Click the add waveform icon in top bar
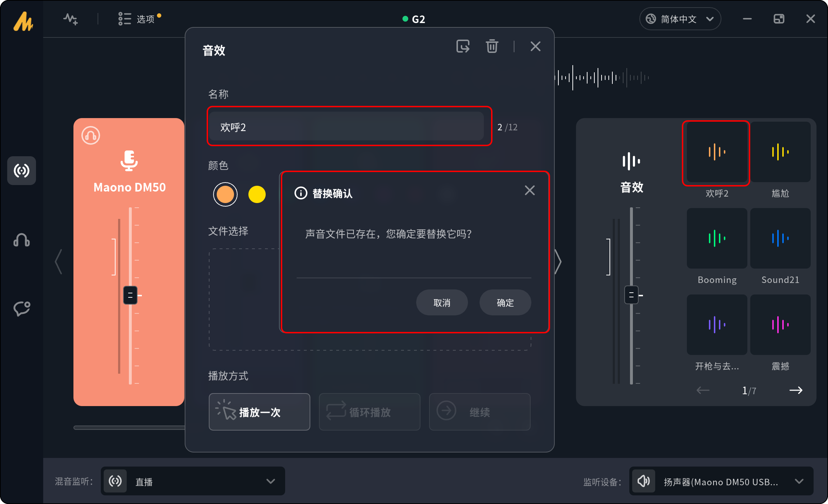This screenshot has width=828, height=504. 71,19
